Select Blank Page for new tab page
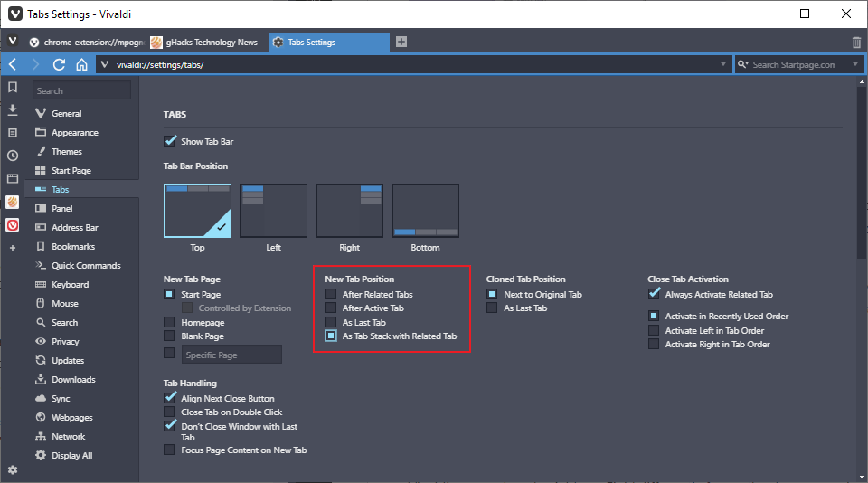Image resolution: width=868 pixels, height=483 pixels. [169, 336]
